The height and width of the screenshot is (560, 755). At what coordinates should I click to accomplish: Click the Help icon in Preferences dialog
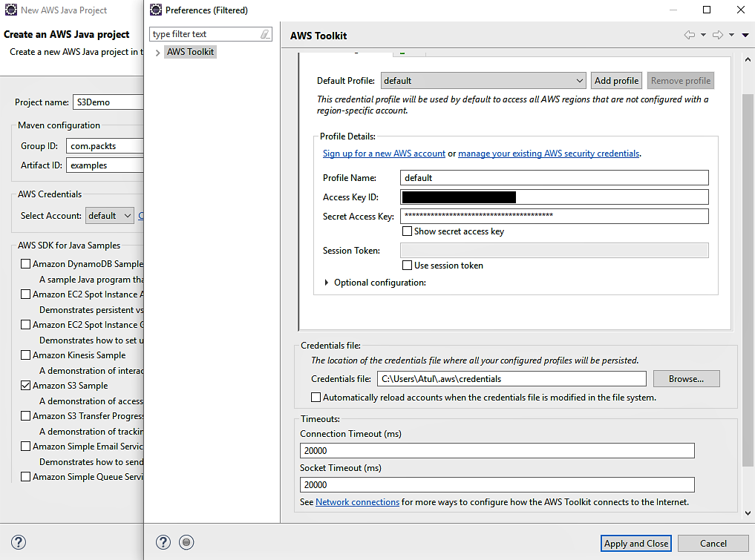coord(163,542)
